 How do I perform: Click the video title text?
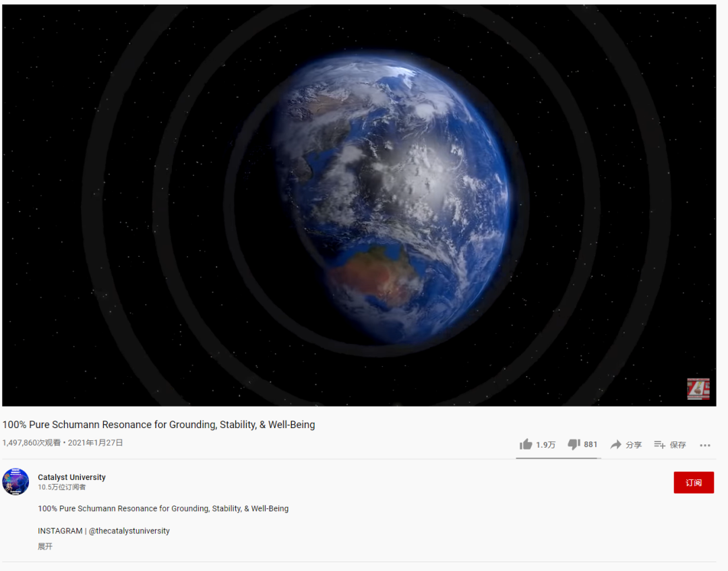(159, 425)
